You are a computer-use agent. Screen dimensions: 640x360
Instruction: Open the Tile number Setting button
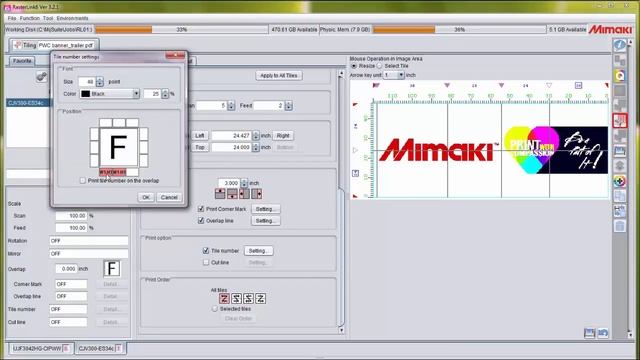(258, 251)
